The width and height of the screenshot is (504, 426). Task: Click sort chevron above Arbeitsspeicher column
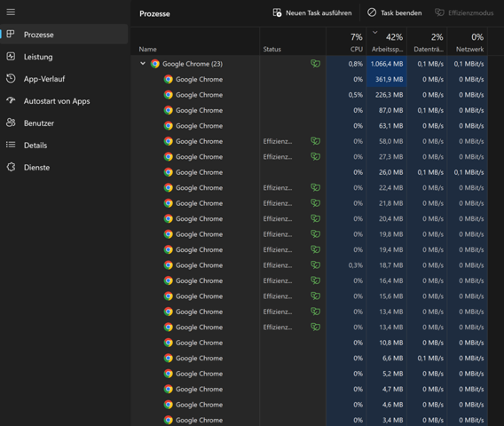point(374,33)
